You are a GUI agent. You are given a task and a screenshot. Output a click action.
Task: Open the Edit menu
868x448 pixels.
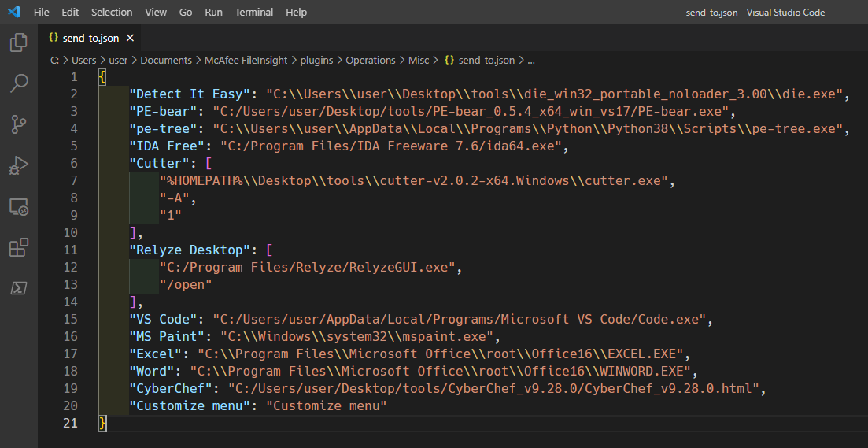(x=70, y=12)
